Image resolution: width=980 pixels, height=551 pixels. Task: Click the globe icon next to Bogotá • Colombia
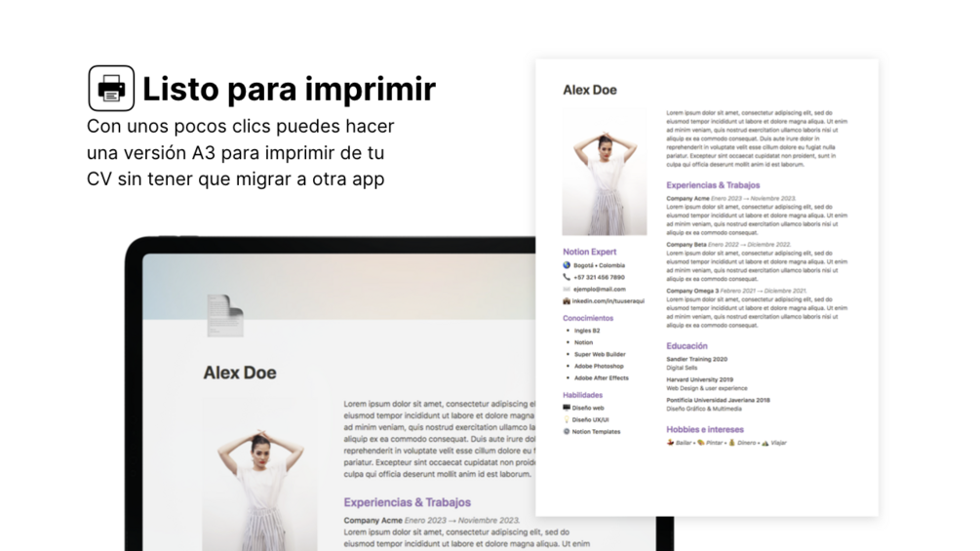click(x=567, y=265)
